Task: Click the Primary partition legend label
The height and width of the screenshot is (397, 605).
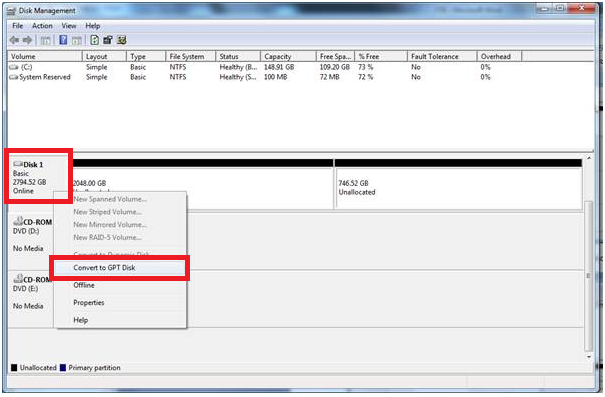Action: pyautogui.click(x=94, y=368)
